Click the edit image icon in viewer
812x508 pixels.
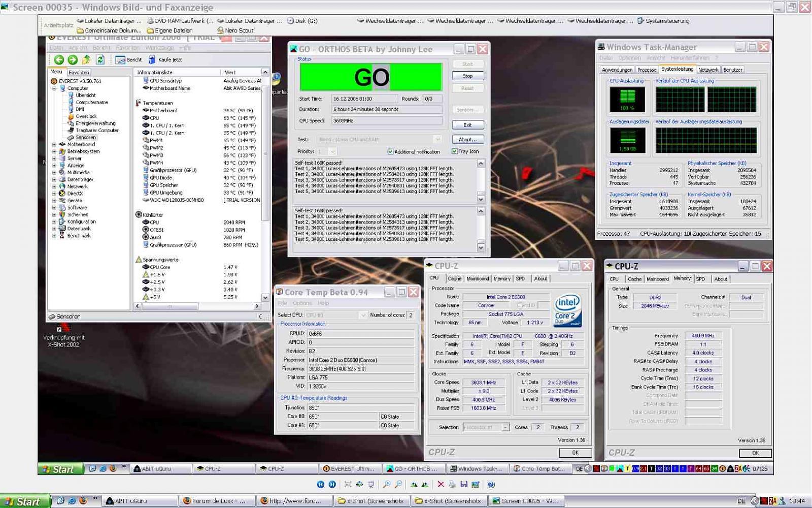[476, 484]
